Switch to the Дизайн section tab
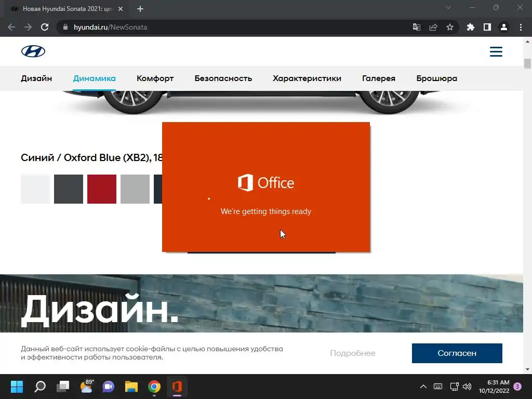This screenshot has height=399, width=532. click(36, 78)
